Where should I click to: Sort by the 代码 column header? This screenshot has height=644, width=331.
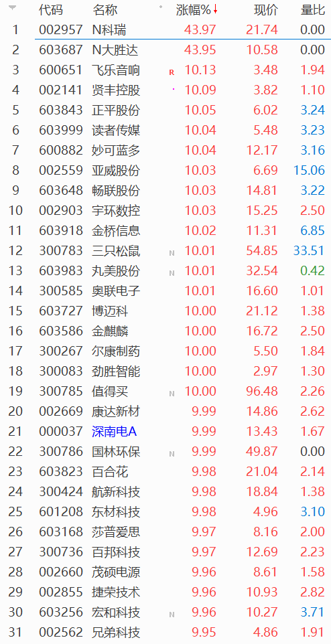(x=51, y=10)
